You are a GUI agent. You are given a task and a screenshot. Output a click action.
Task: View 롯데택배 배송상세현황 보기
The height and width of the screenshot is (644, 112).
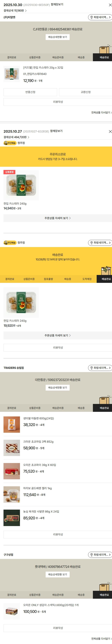point(57,575)
